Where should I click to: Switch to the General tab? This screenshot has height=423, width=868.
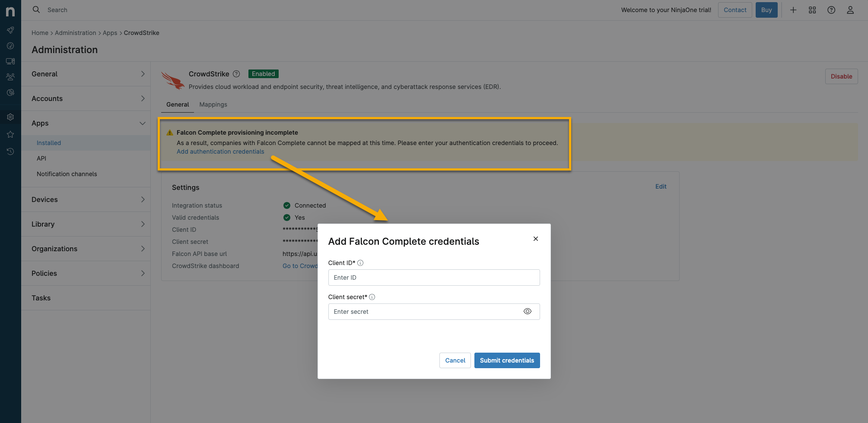[x=178, y=104]
